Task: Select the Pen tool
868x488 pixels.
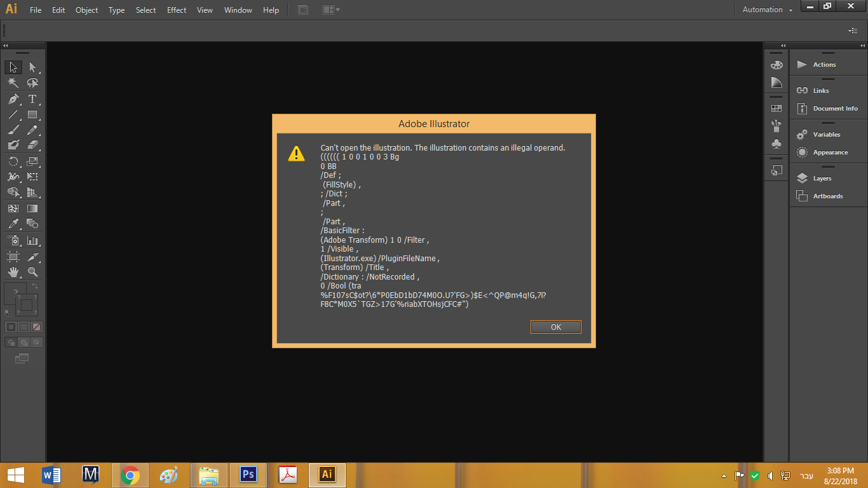Action: click(13, 99)
